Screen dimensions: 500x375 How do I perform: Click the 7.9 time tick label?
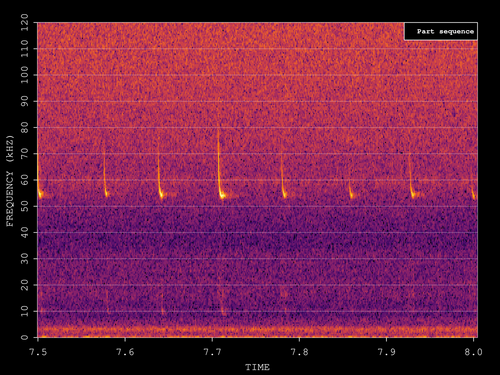point(386,352)
